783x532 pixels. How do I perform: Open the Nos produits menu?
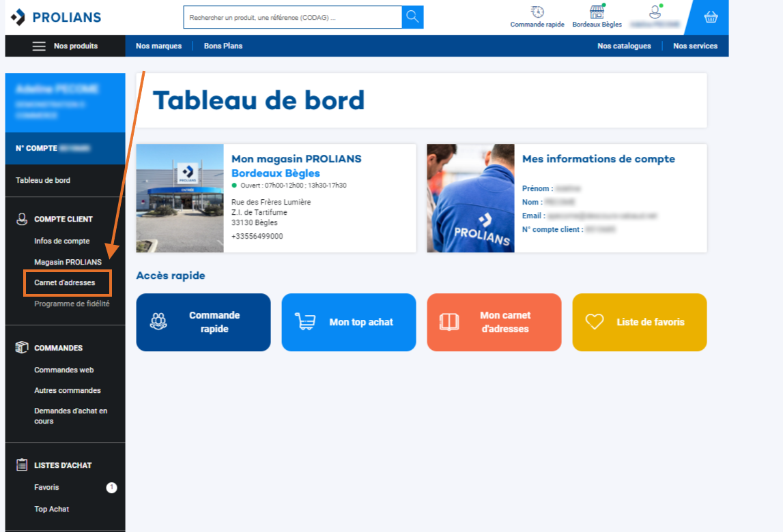(x=66, y=46)
